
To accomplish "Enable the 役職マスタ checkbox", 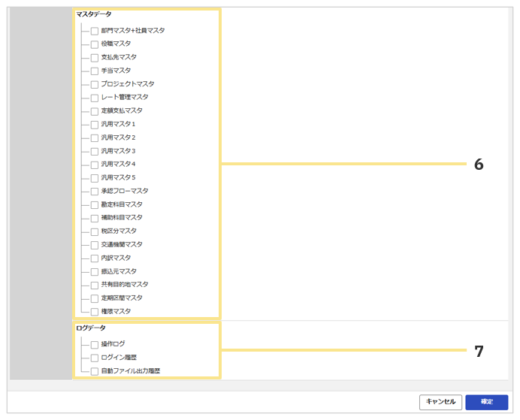I will tap(95, 44).
